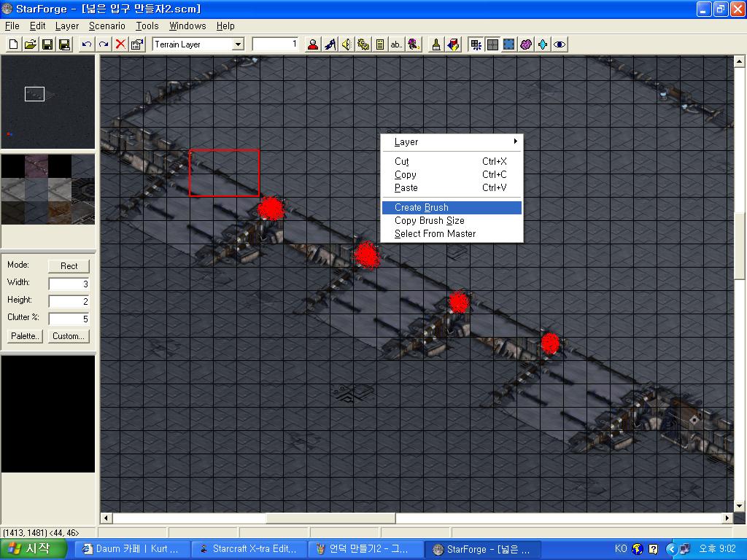Redo the last undone action
The width and height of the screenshot is (747, 560).
(104, 44)
